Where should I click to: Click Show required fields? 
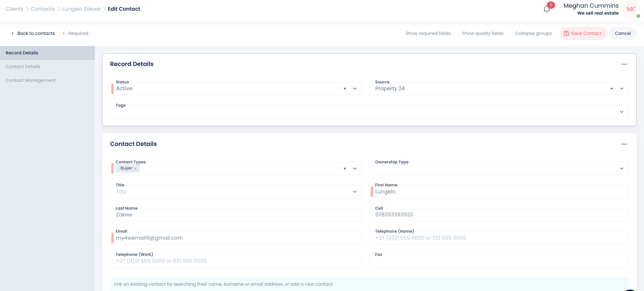428,33
